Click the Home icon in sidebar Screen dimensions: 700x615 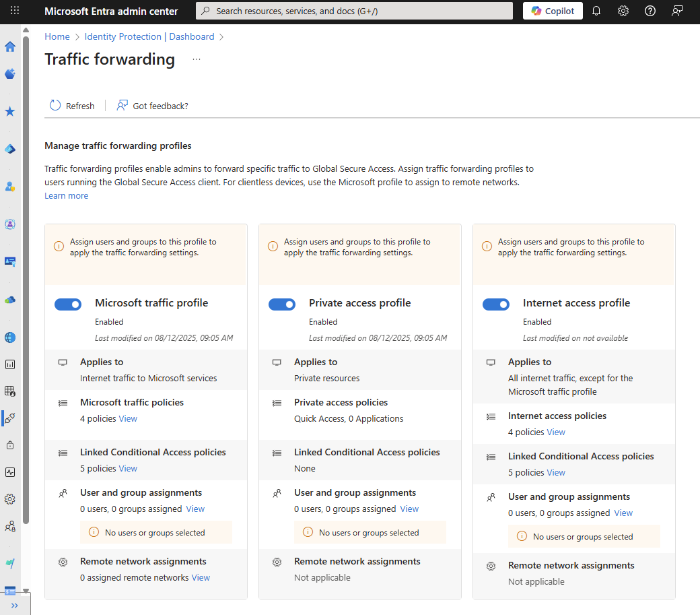tap(10, 46)
